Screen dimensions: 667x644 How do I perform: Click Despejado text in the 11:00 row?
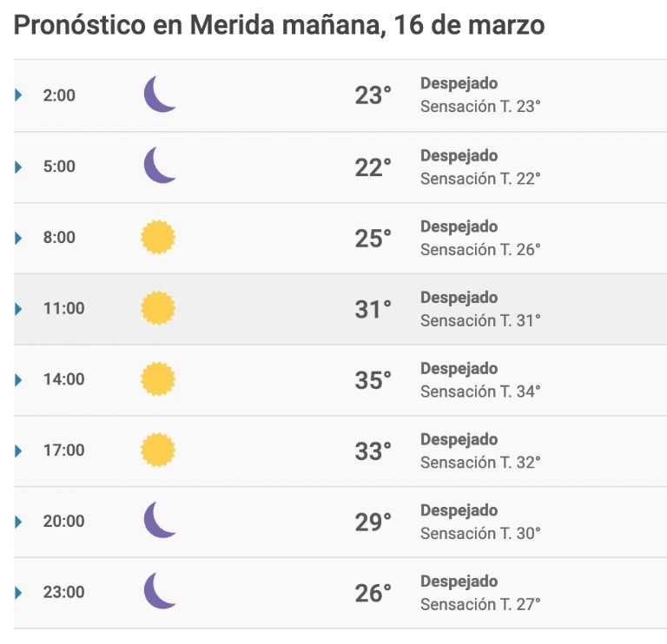tap(459, 298)
